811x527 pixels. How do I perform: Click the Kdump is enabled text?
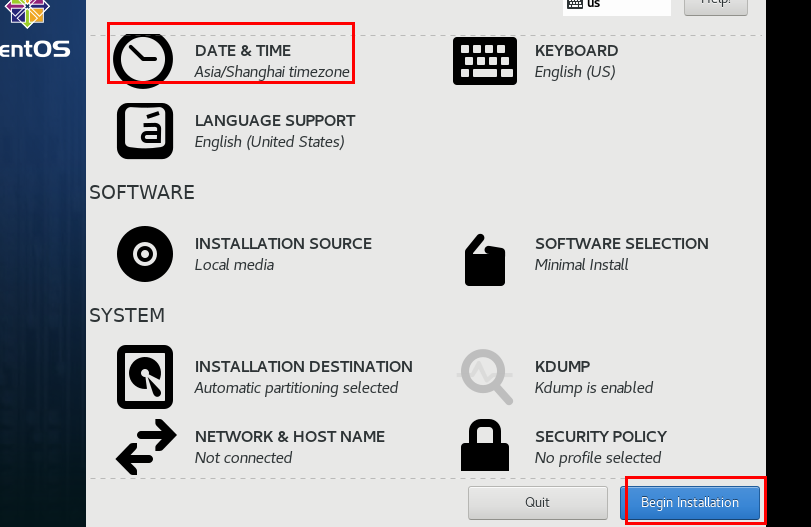coord(594,388)
